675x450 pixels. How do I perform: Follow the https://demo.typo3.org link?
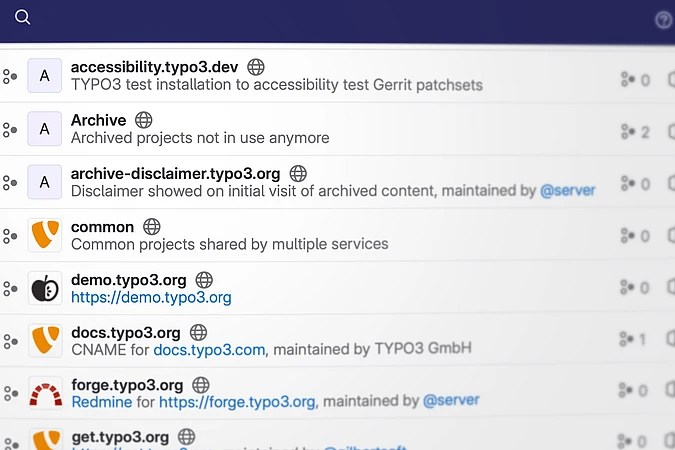point(151,297)
